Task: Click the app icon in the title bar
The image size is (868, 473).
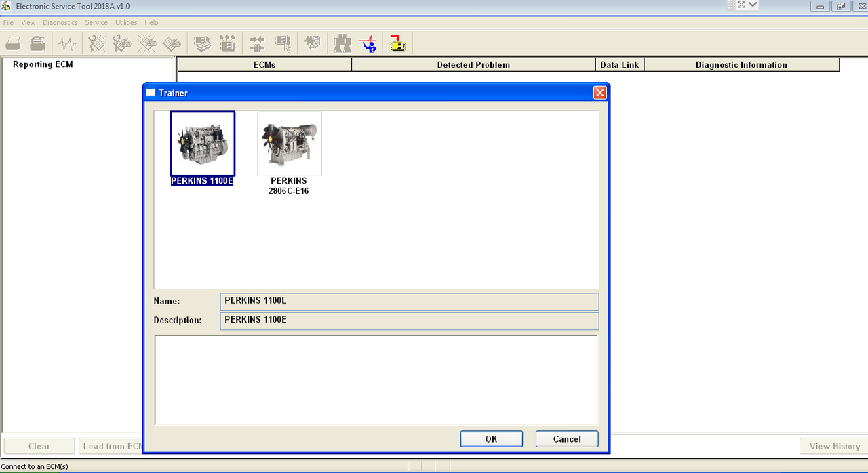Action: click(x=6, y=6)
